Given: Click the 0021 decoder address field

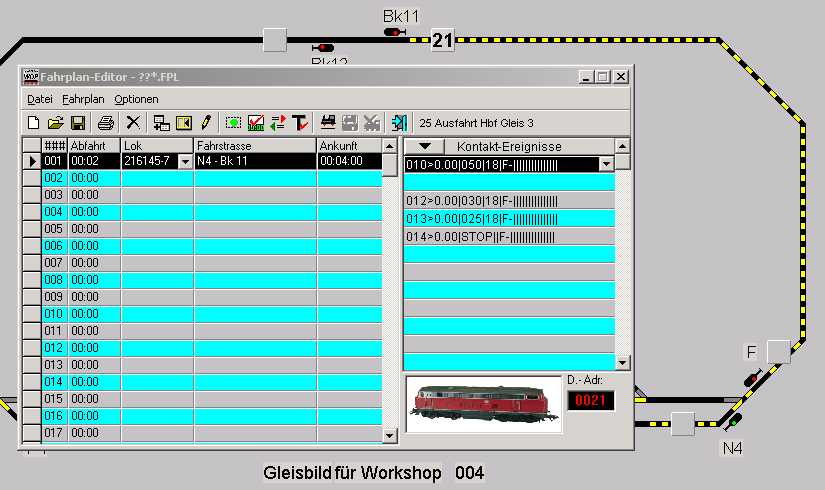Looking at the screenshot, I should (x=590, y=401).
